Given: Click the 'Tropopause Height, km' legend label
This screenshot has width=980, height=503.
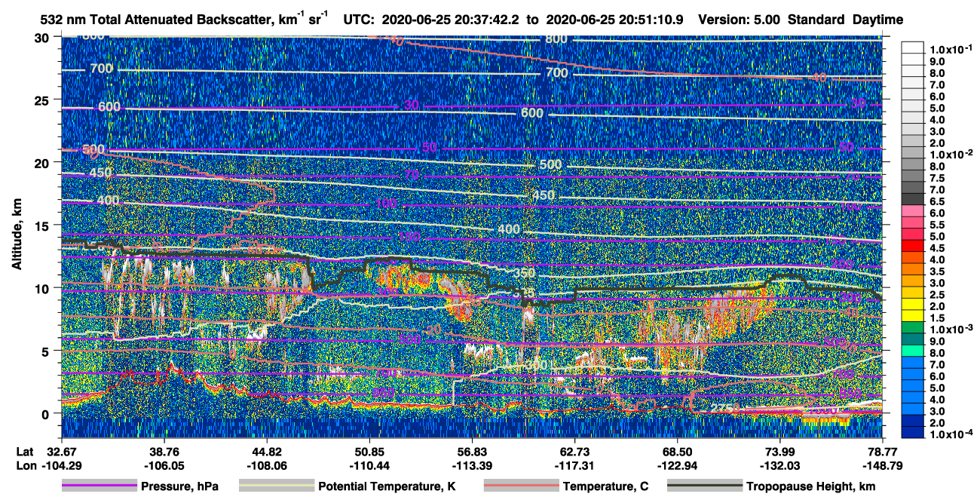Looking at the screenshot, I should tap(810, 486).
